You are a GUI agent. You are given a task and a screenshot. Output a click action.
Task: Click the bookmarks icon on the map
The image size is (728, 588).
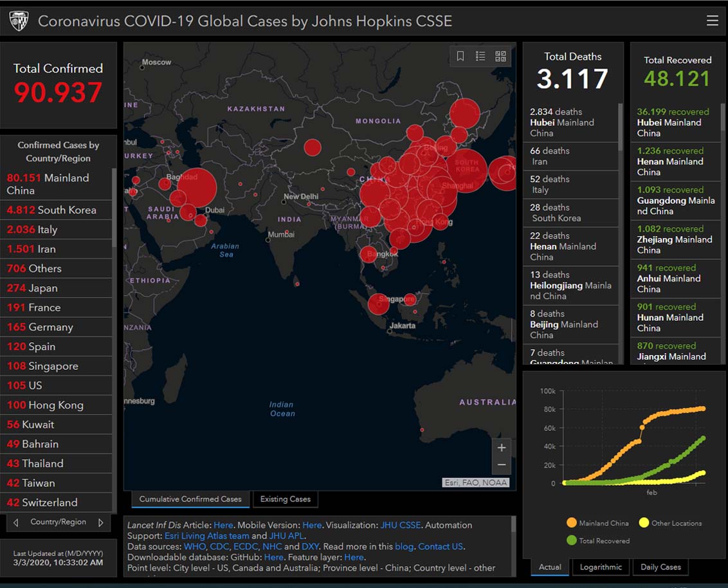click(460, 57)
